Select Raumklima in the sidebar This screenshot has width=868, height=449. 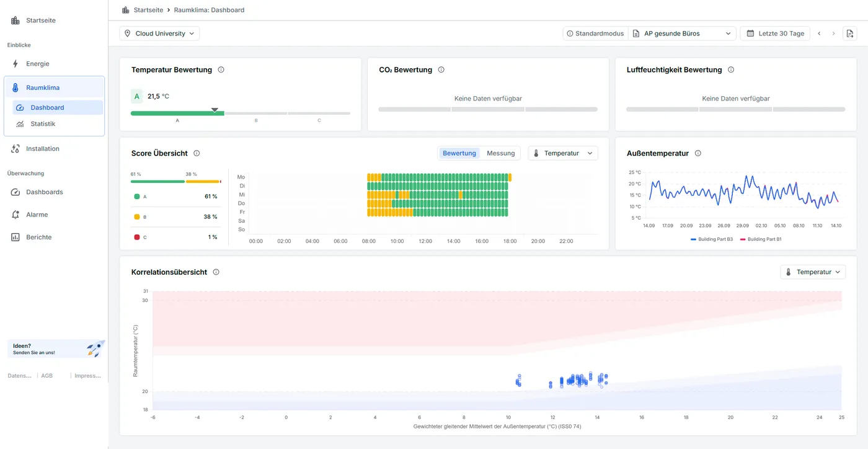pyautogui.click(x=54, y=87)
